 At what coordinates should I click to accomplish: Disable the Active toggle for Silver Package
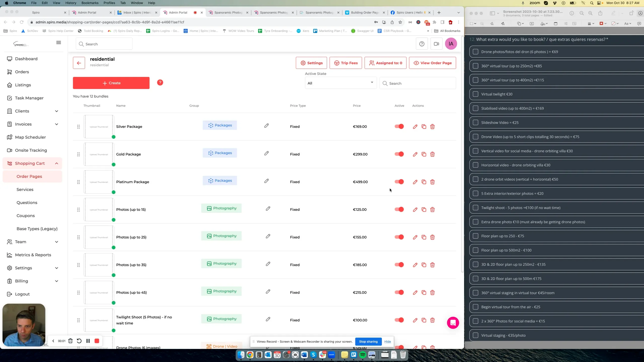pyautogui.click(x=399, y=126)
